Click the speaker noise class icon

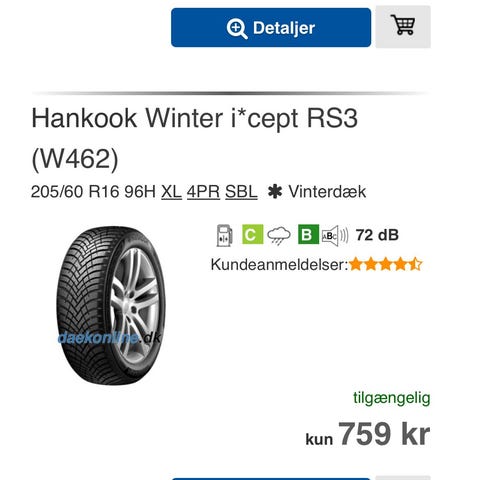pos(335,236)
